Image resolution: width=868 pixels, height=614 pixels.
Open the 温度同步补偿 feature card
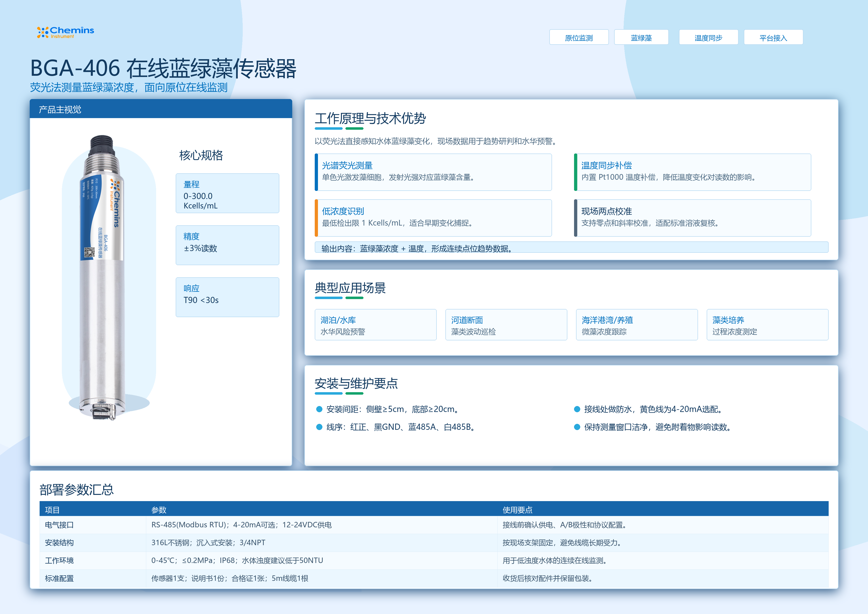click(x=692, y=172)
